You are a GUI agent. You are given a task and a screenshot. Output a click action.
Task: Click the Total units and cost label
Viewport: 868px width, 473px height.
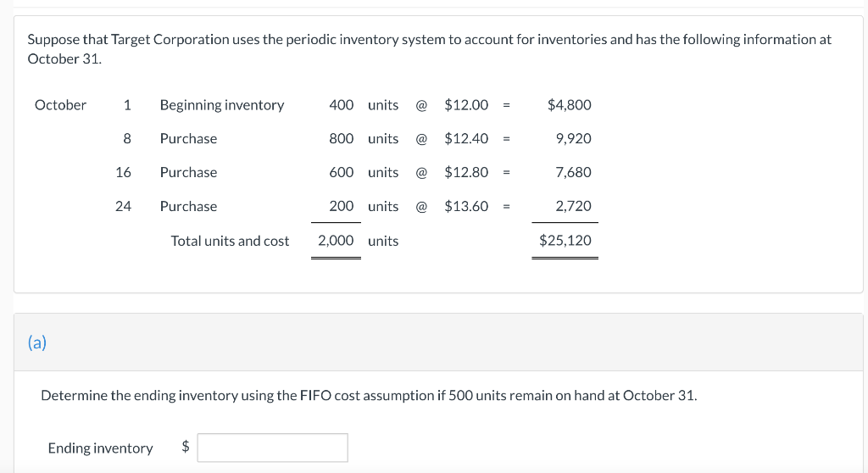pyautogui.click(x=230, y=241)
